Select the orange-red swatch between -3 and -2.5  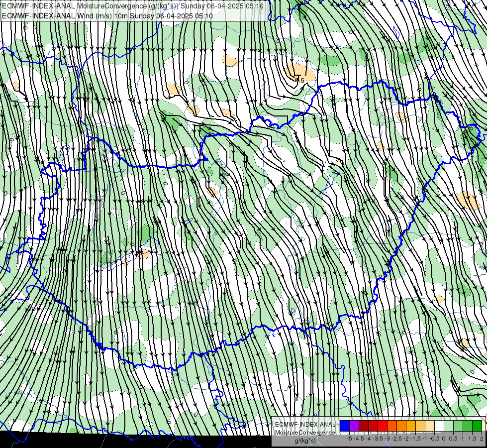click(x=392, y=426)
